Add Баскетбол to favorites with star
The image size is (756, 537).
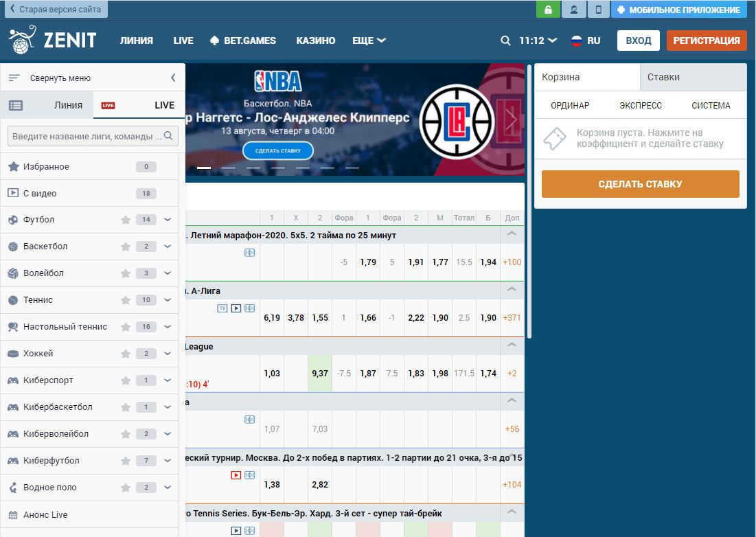(x=126, y=247)
